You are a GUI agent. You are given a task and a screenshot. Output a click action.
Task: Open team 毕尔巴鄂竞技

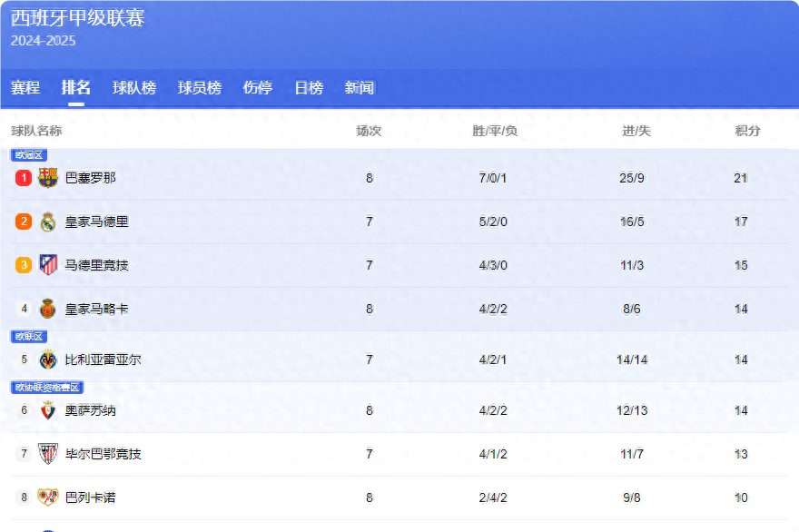[x=103, y=454]
